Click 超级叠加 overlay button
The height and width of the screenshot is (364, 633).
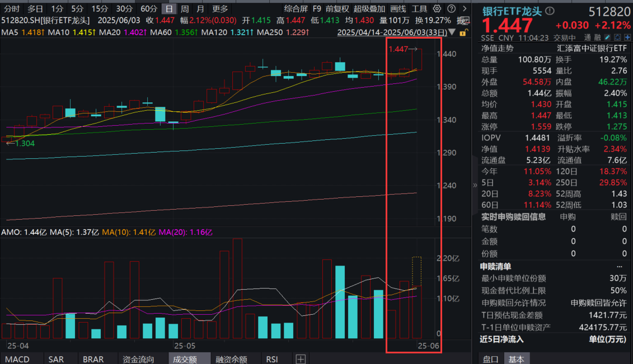[x=369, y=8]
